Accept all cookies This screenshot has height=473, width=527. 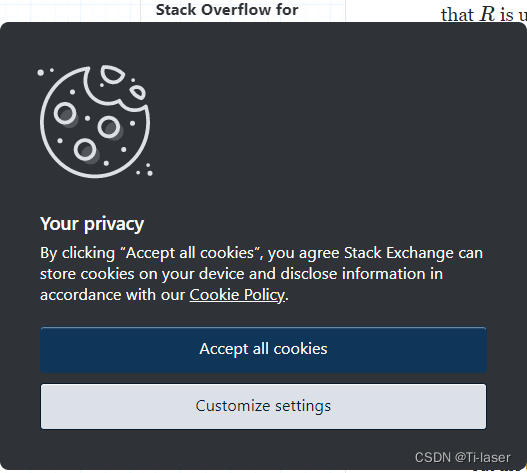click(x=263, y=349)
